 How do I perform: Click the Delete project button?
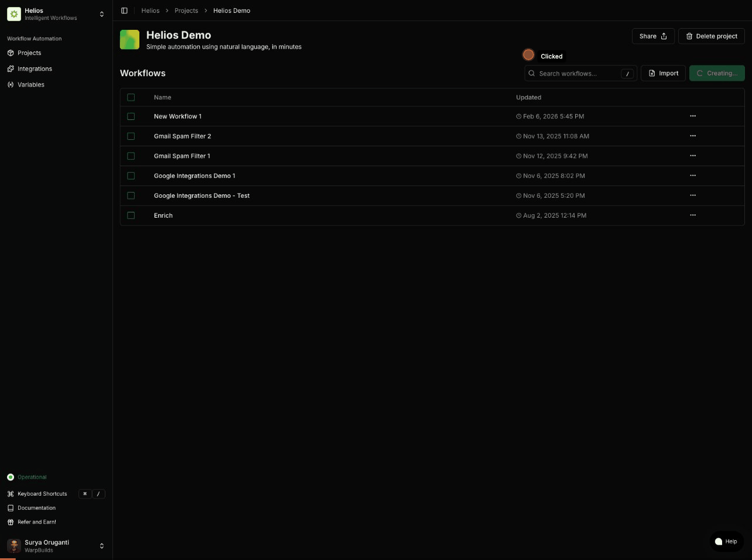711,36
